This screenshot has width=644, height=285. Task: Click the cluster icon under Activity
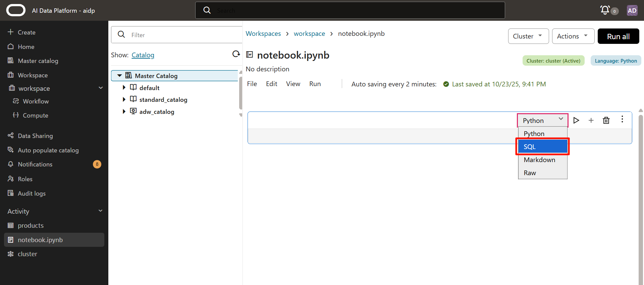click(11, 254)
